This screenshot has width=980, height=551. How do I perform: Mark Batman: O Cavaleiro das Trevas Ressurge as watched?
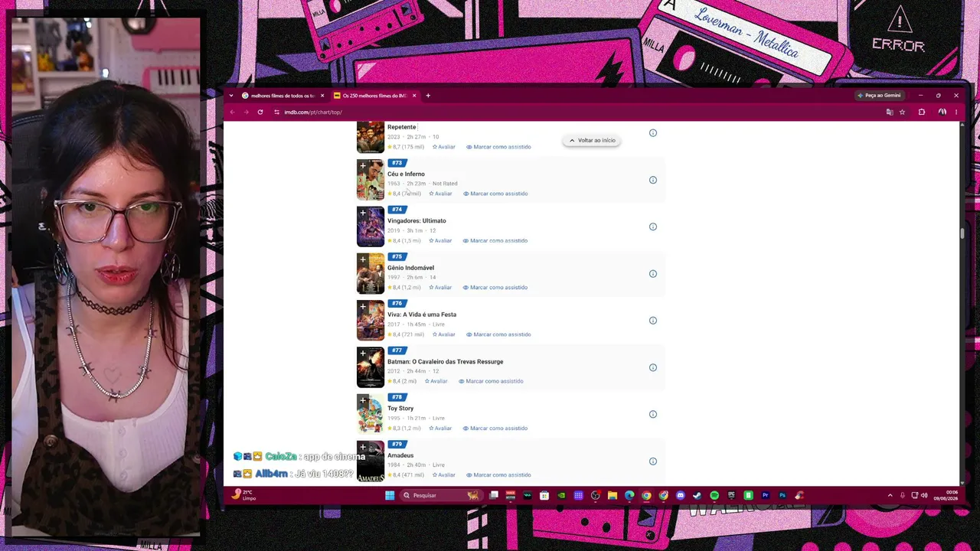pyautogui.click(x=491, y=381)
